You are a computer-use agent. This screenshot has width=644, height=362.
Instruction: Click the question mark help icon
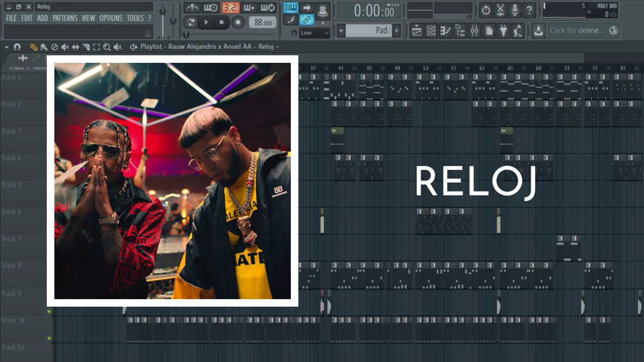click(529, 10)
